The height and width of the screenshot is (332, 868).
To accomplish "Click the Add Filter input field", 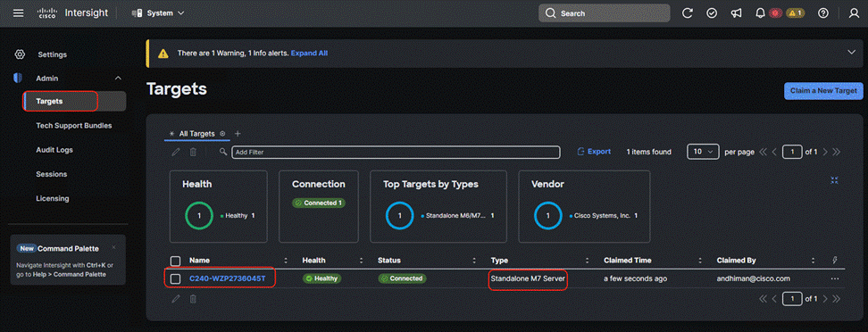I will (x=396, y=152).
